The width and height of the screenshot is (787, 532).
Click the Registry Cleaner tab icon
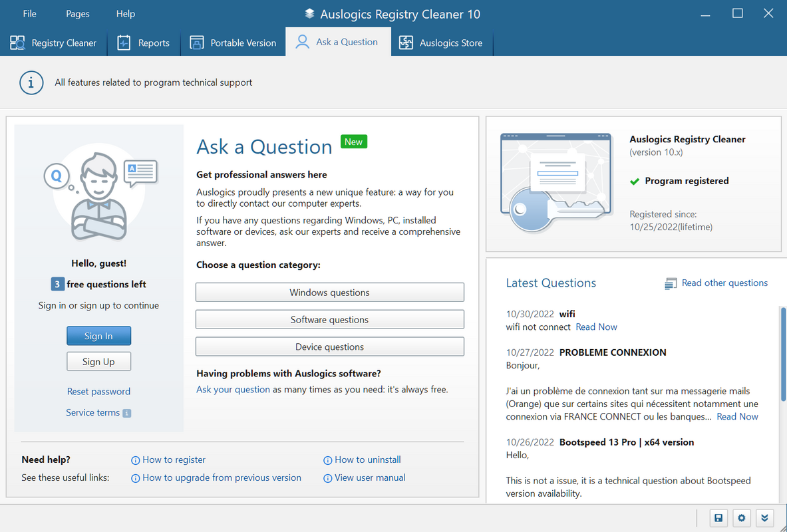point(17,43)
